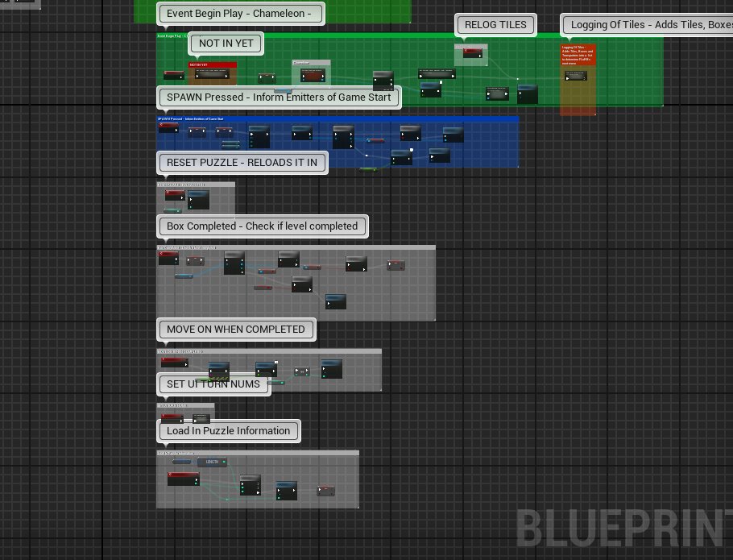Viewport: 733px width, 560px height.
Task: Click the leftmost red event node in green box
Action: point(173,75)
